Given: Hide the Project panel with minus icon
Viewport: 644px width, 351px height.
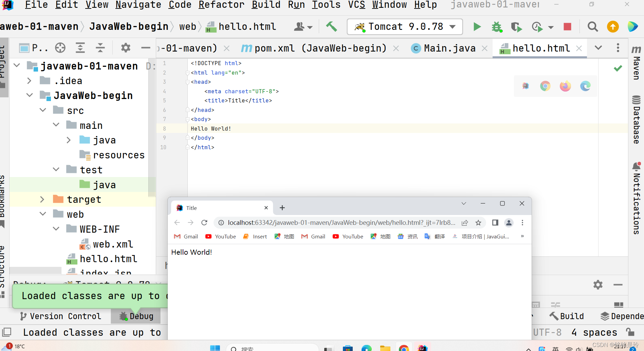Looking at the screenshot, I should pyautogui.click(x=146, y=48).
